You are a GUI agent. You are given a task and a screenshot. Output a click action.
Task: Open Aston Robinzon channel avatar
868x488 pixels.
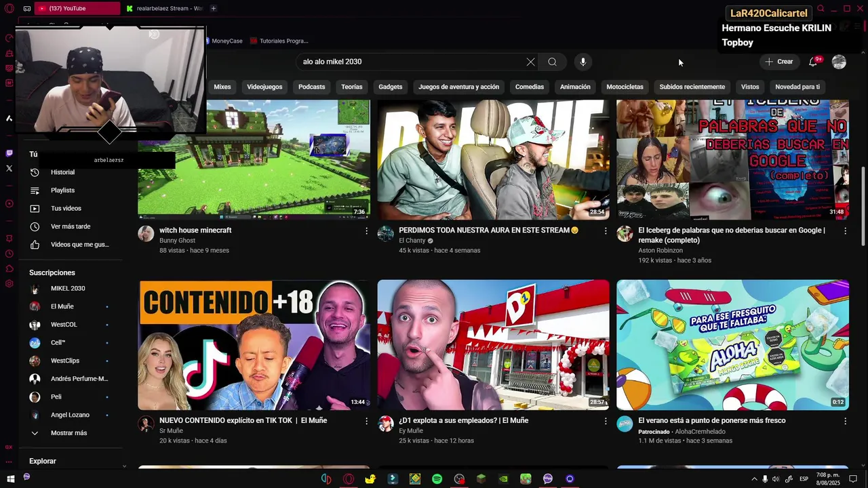(x=625, y=234)
